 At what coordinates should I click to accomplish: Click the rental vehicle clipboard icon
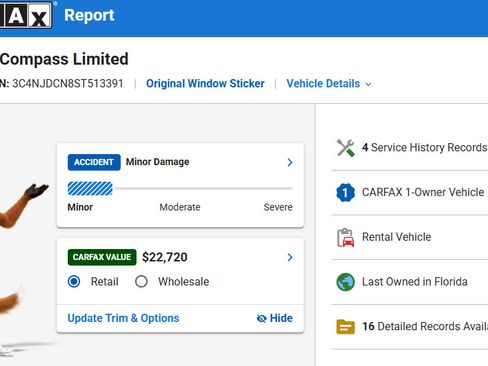345,237
